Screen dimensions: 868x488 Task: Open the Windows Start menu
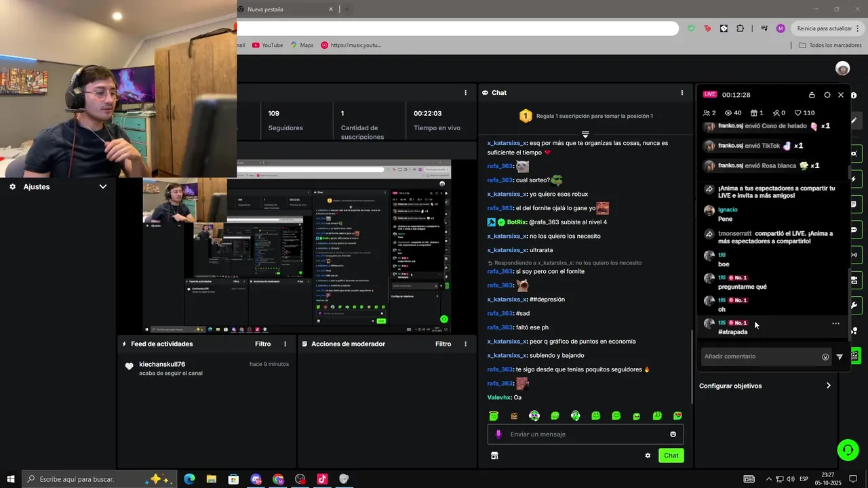[x=11, y=479]
